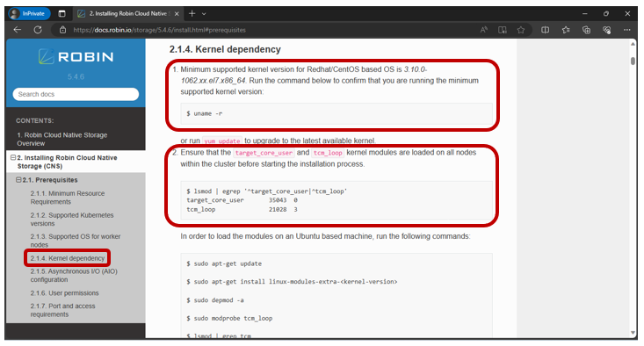Select the Installing Robin Cloud Native tab
Viewport: 644px width, 346px height.
[x=128, y=13]
